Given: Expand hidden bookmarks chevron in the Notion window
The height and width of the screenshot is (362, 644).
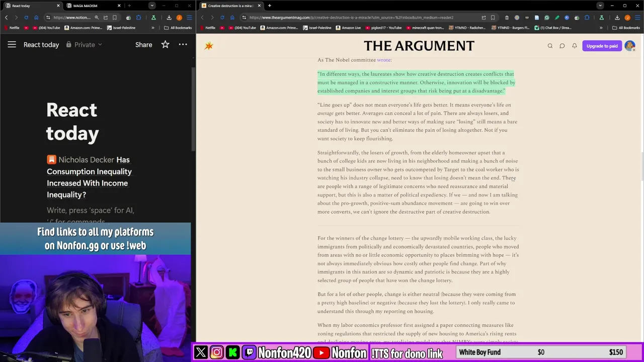Looking at the screenshot, I should pyautogui.click(x=153, y=28).
